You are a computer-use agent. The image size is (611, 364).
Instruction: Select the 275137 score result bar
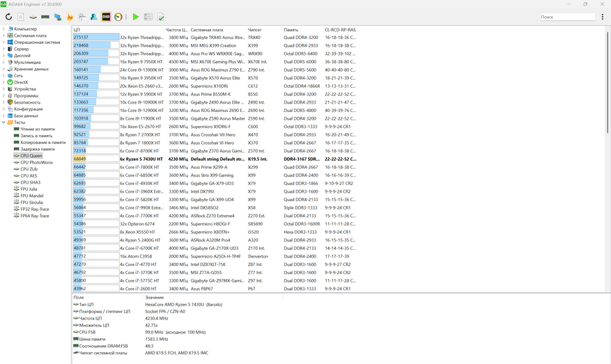coord(96,38)
